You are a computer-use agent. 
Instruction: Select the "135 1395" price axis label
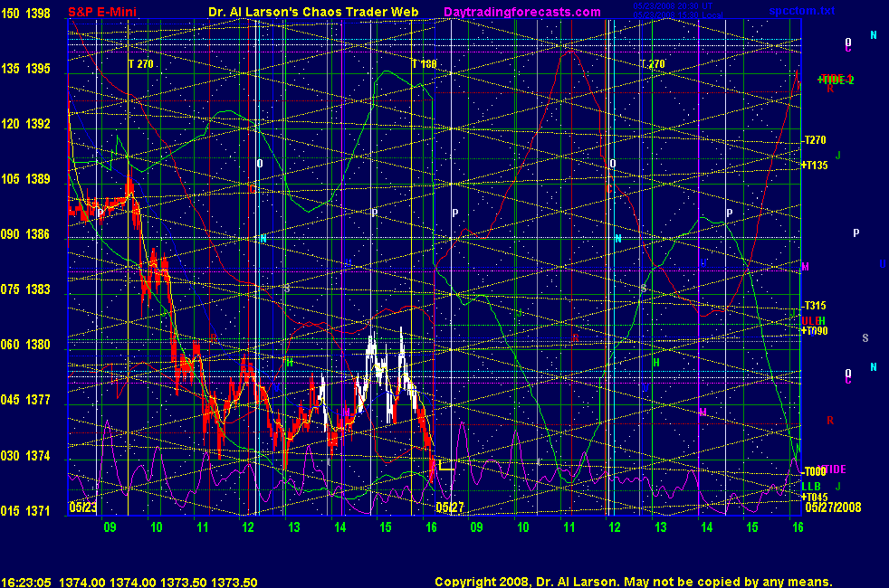(25, 69)
